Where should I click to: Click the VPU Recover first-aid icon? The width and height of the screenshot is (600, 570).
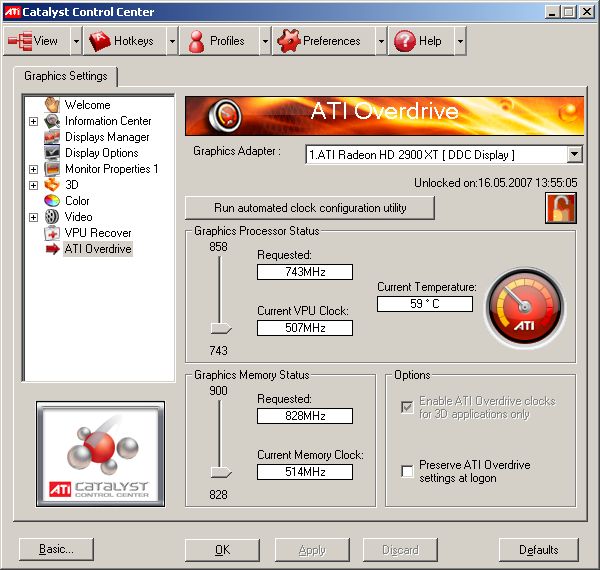[x=52, y=233]
